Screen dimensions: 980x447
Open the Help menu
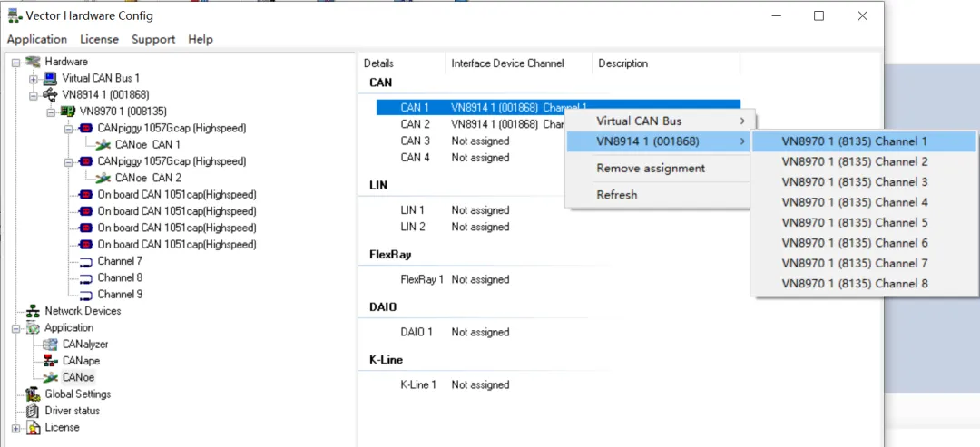(x=201, y=39)
